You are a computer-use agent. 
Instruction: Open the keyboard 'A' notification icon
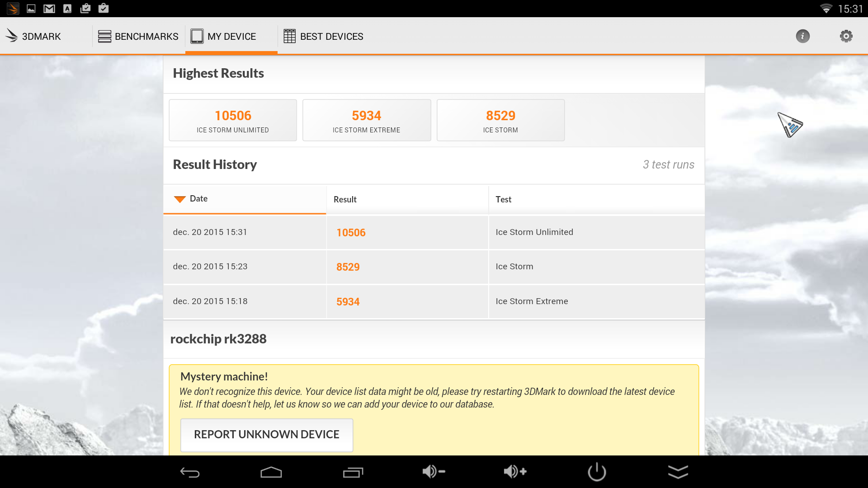tap(67, 8)
